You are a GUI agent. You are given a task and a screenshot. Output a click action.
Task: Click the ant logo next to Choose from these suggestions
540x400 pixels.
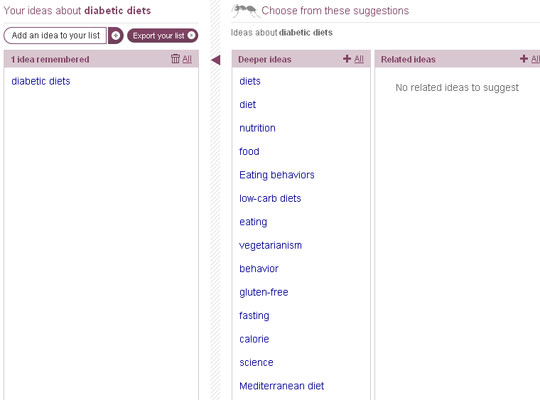245,11
